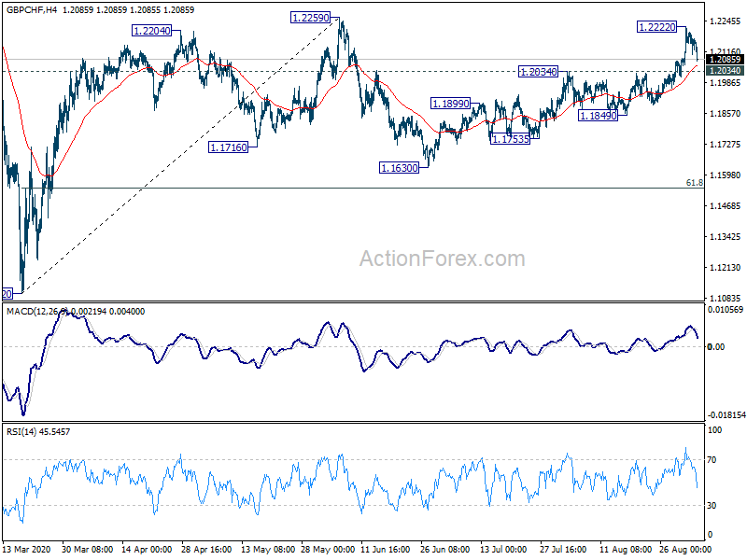Click the RSI 30 level label
This screenshot has height=560, width=747.
pyautogui.click(x=712, y=506)
